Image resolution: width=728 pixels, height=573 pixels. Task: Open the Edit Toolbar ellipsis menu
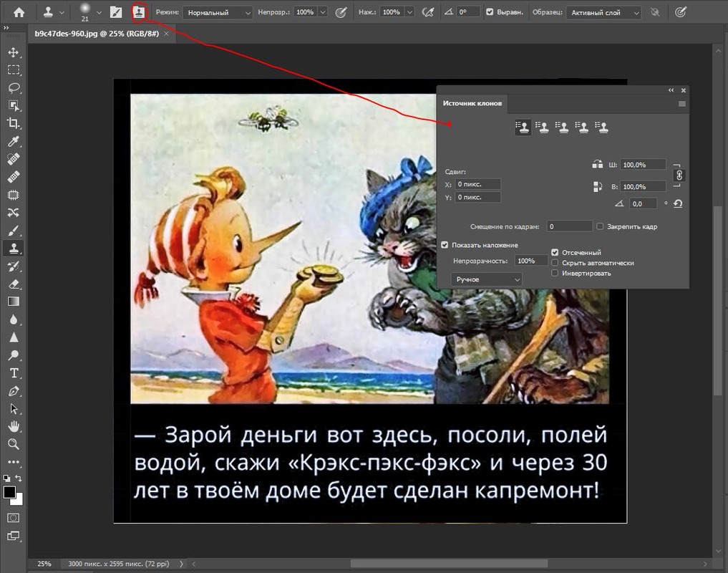click(x=14, y=462)
